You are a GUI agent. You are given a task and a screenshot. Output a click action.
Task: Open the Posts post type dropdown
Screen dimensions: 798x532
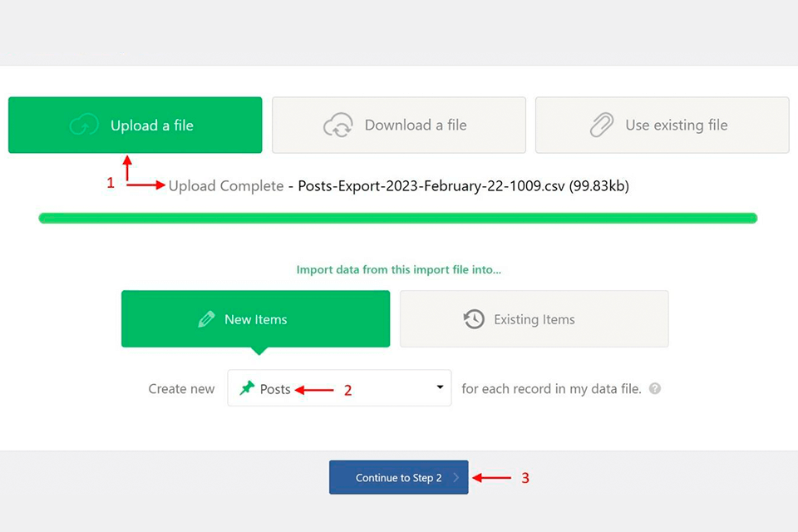pyautogui.click(x=339, y=388)
